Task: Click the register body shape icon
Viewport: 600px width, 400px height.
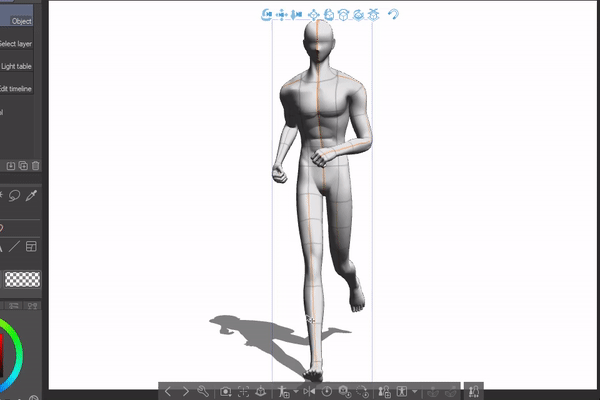Action: pyautogui.click(x=384, y=391)
